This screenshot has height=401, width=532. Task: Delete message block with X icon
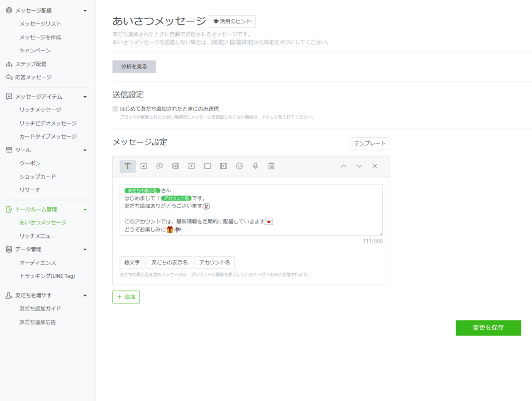[375, 166]
